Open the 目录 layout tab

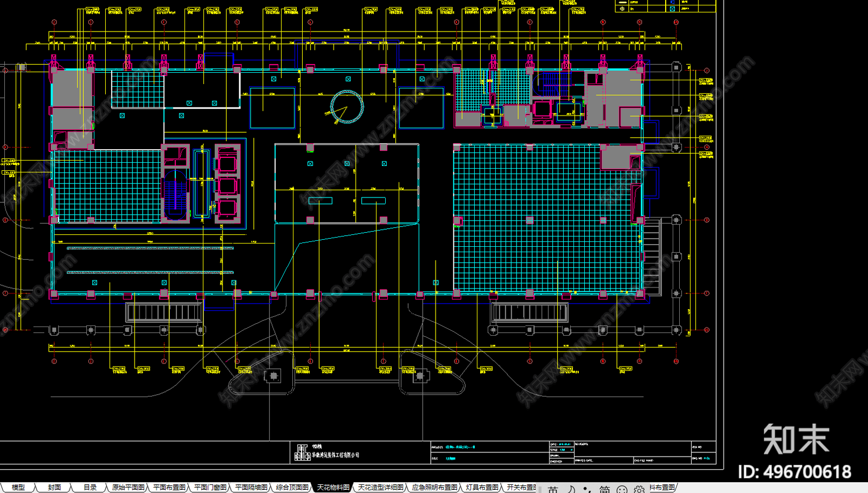pyautogui.click(x=90, y=488)
